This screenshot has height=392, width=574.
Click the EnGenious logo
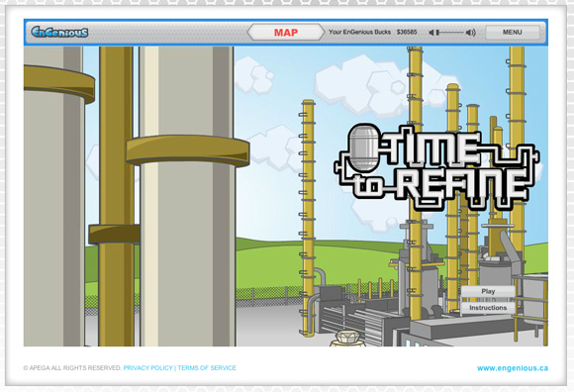click(x=59, y=33)
